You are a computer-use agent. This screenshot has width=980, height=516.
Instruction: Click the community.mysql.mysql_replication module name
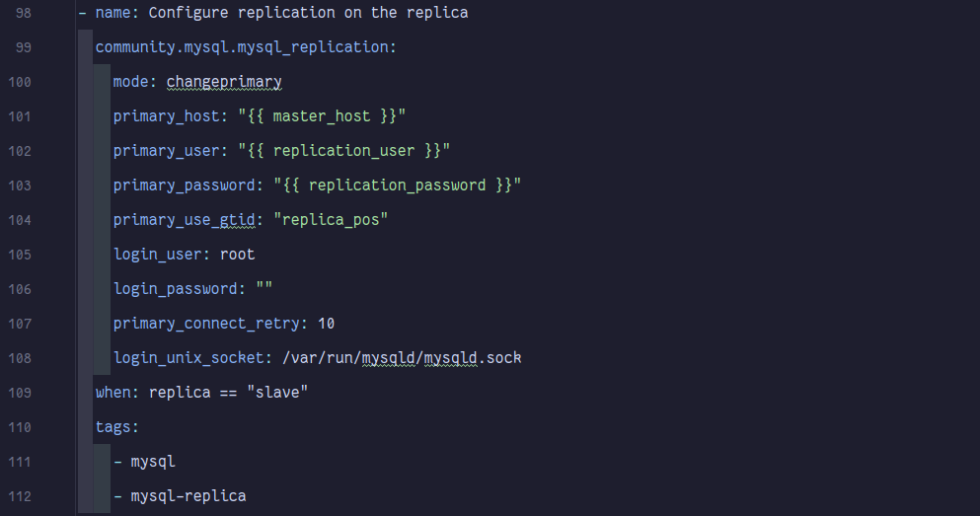[244, 47]
